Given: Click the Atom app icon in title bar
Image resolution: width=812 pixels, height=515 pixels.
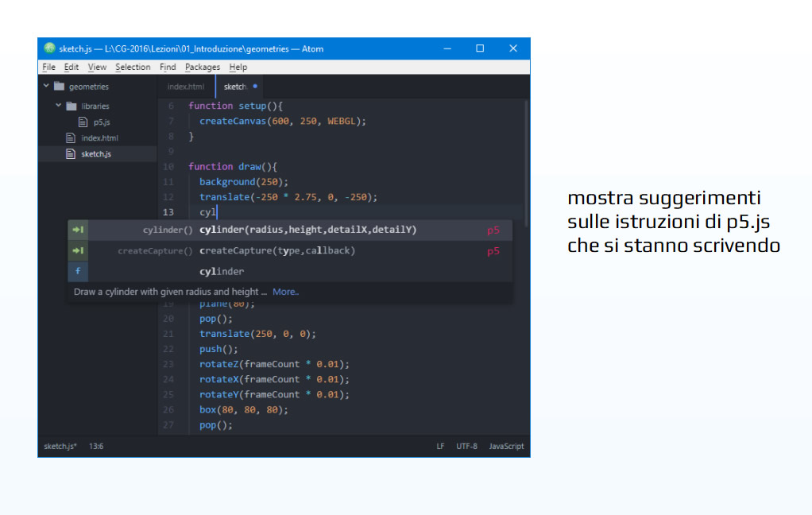Looking at the screenshot, I should 50,48.
